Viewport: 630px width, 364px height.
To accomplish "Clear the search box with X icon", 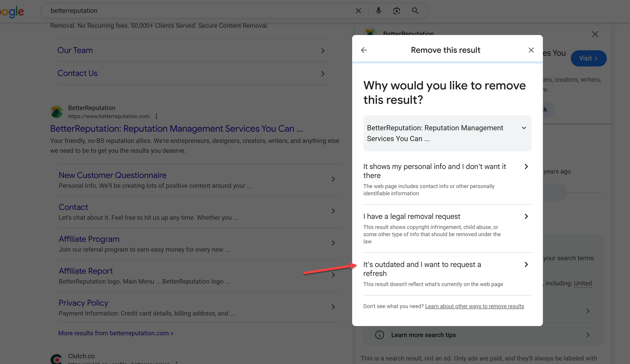I will (358, 11).
